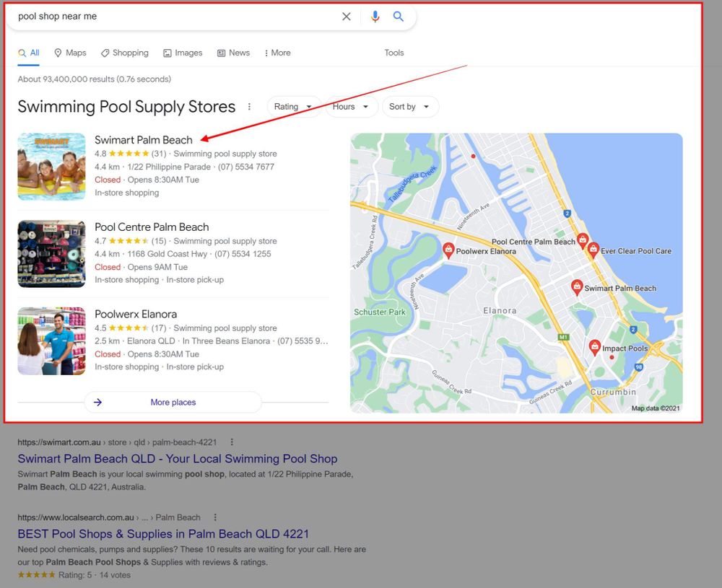Click the '1168 Gold Coast Hwy' address text

pyautogui.click(x=168, y=254)
